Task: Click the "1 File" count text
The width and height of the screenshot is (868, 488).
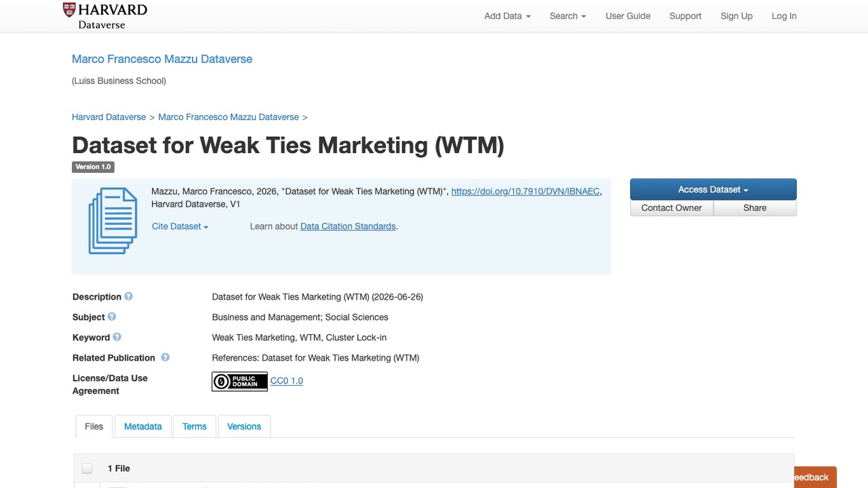Action: click(119, 468)
